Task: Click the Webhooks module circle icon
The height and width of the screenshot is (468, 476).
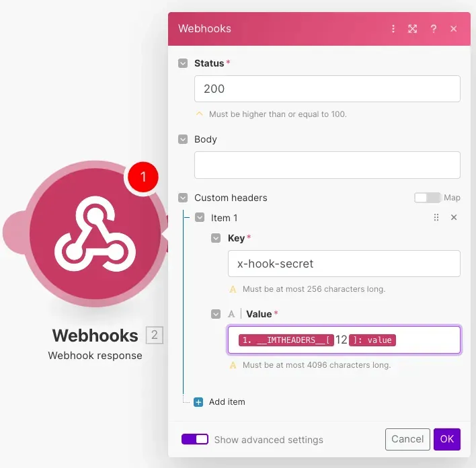Action: tap(95, 233)
